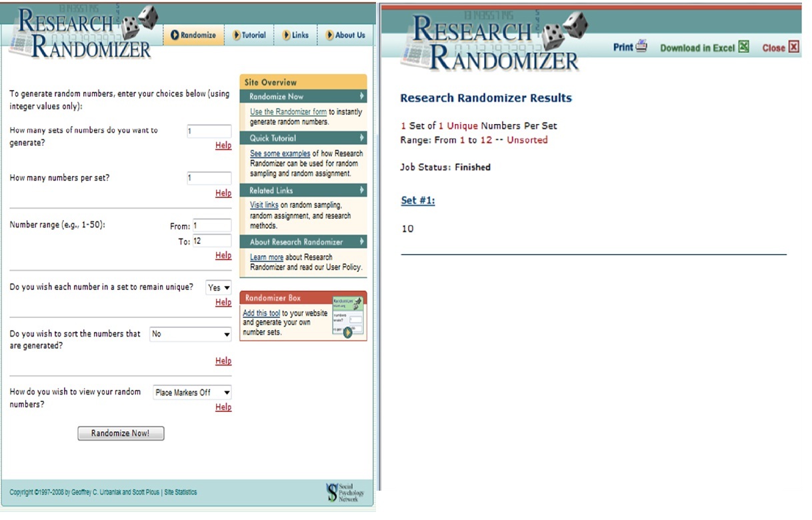Viewport: 812px width, 520px height.
Task: Click the number of sets input field
Action: pyautogui.click(x=209, y=131)
